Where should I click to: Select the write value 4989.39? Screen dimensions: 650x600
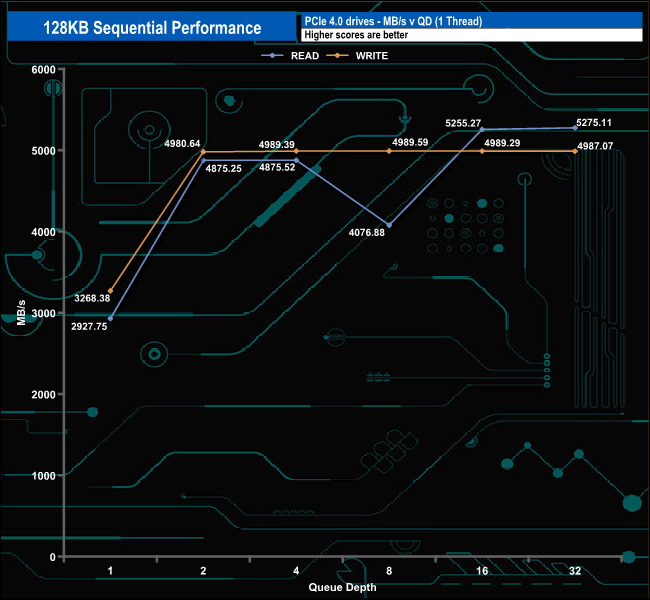276,145
